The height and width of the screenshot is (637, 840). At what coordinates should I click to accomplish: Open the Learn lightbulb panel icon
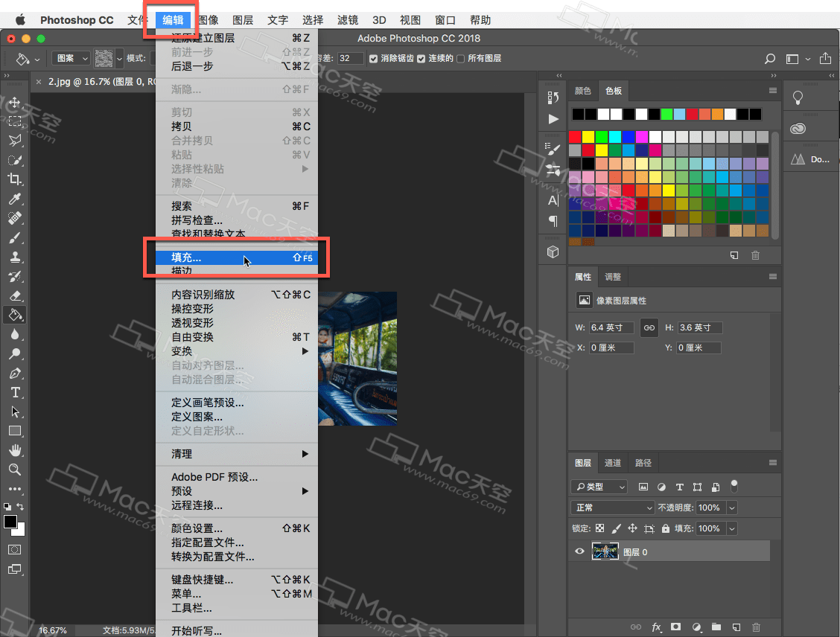798,98
